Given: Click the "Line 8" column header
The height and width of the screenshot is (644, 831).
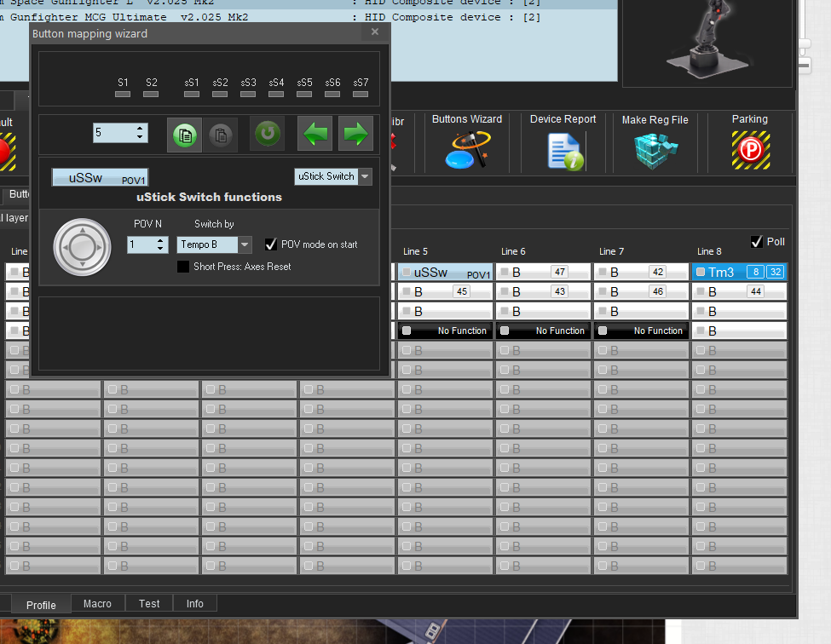Looking at the screenshot, I should [710, 251].
